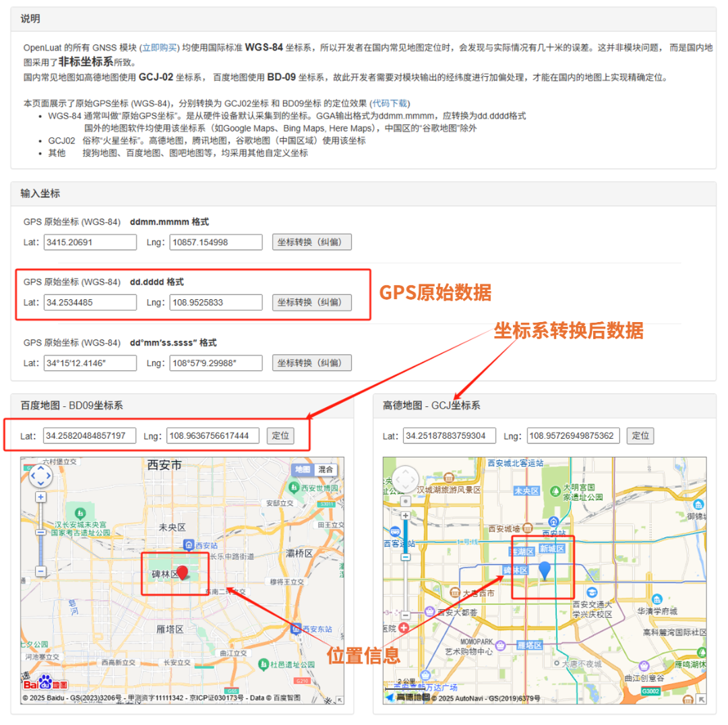
Task: Click the 华清学府城 building icon
Action: point(657,599)
